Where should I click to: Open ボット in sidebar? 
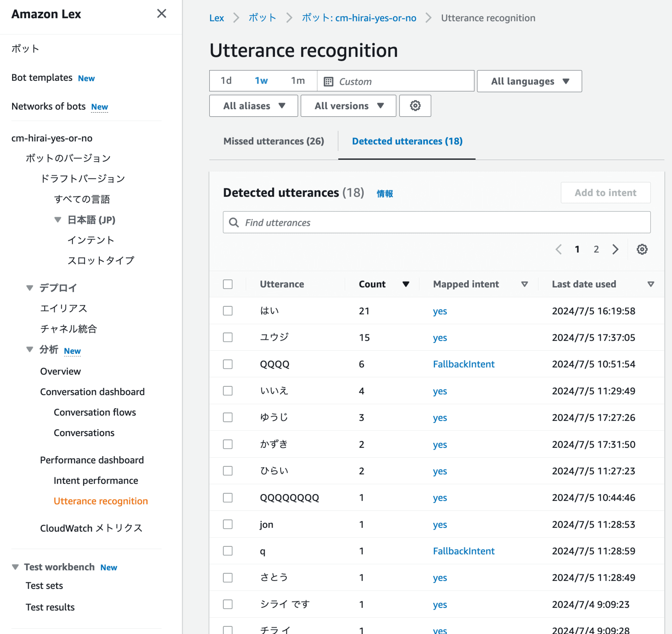pyautogui.click(x=25, y=49)
